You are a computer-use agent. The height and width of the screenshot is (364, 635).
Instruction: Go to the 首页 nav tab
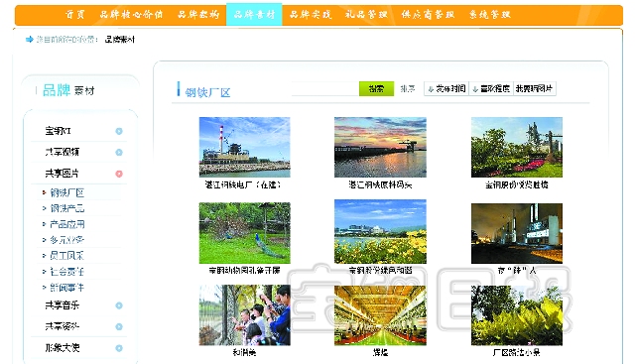coord(75,15)
